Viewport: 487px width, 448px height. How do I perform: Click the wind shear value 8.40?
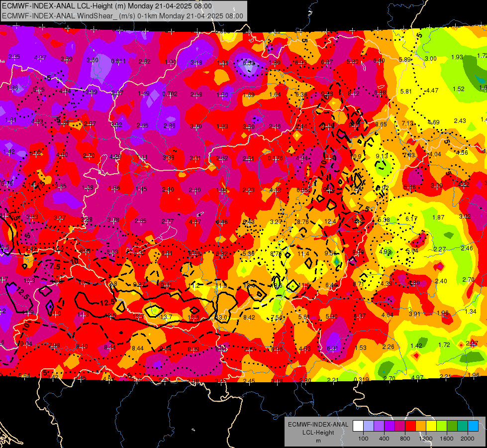[82, 346]
